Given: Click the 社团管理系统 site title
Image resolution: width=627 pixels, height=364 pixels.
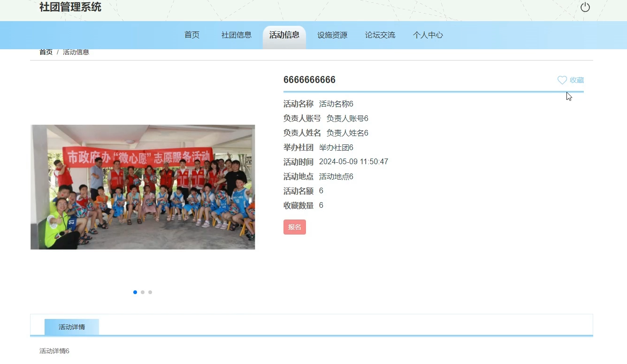Looking at the screenshot, I should tap(70, 7).
